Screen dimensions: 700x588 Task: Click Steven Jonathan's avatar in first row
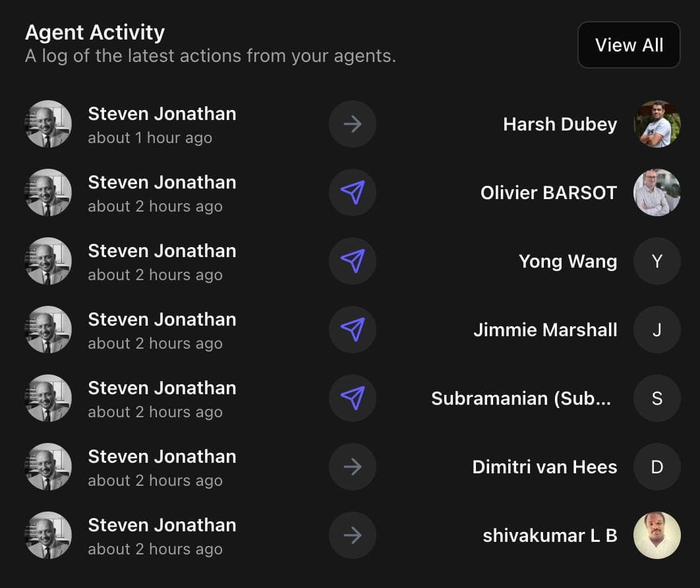(x=48, y=124)
